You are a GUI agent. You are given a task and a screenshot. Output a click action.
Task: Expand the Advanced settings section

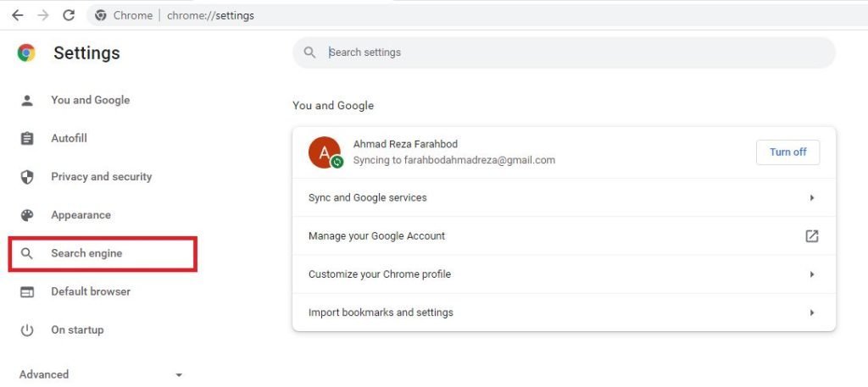point(101,374)
